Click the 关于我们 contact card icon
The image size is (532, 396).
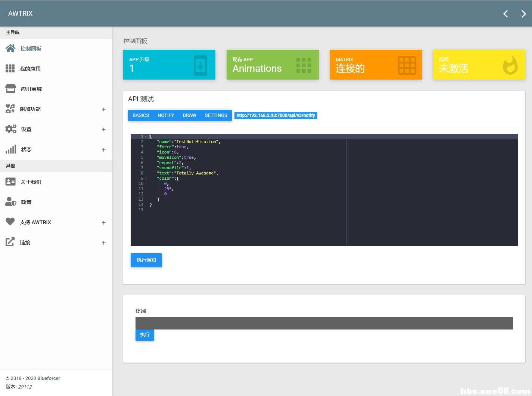click(10, 182)
